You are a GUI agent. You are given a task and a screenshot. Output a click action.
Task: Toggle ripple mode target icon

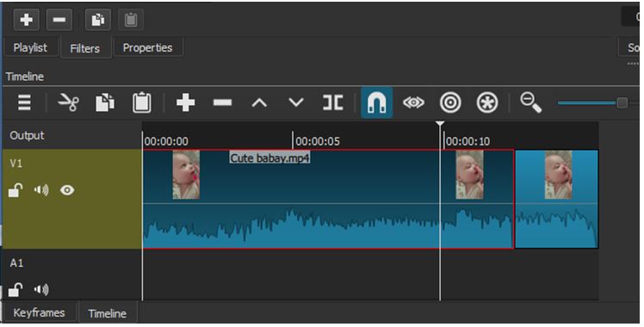tap(450, 102)
